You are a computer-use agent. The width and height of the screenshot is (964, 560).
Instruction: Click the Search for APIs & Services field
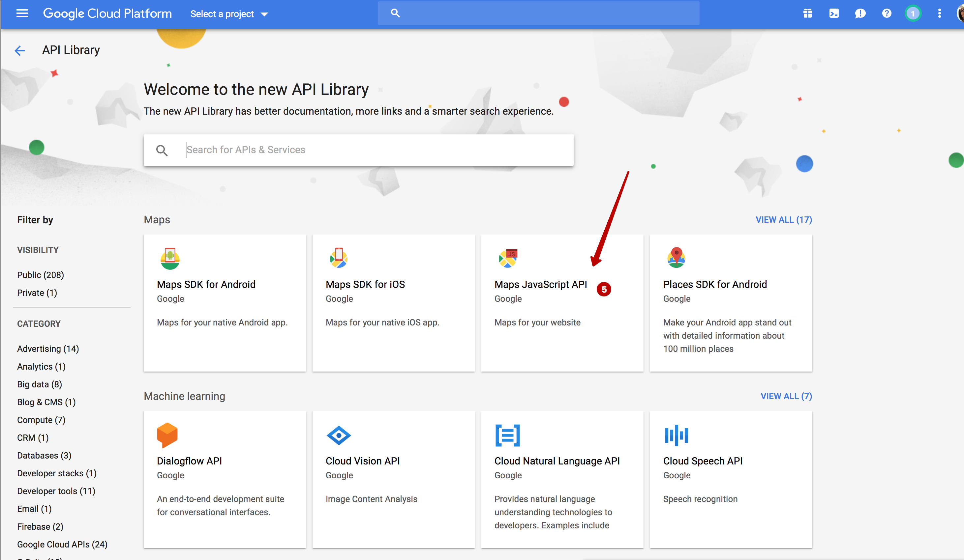click(358, 150)
